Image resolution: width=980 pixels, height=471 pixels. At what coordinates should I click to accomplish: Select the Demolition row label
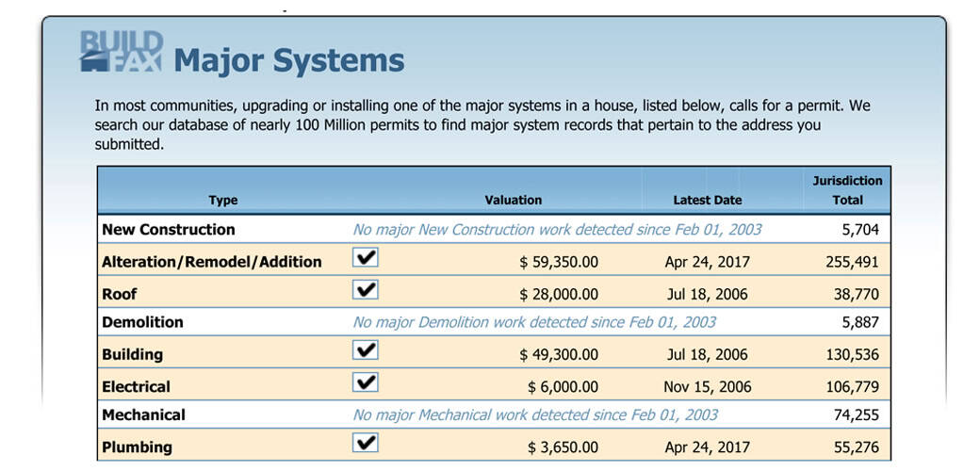[142, 322]
